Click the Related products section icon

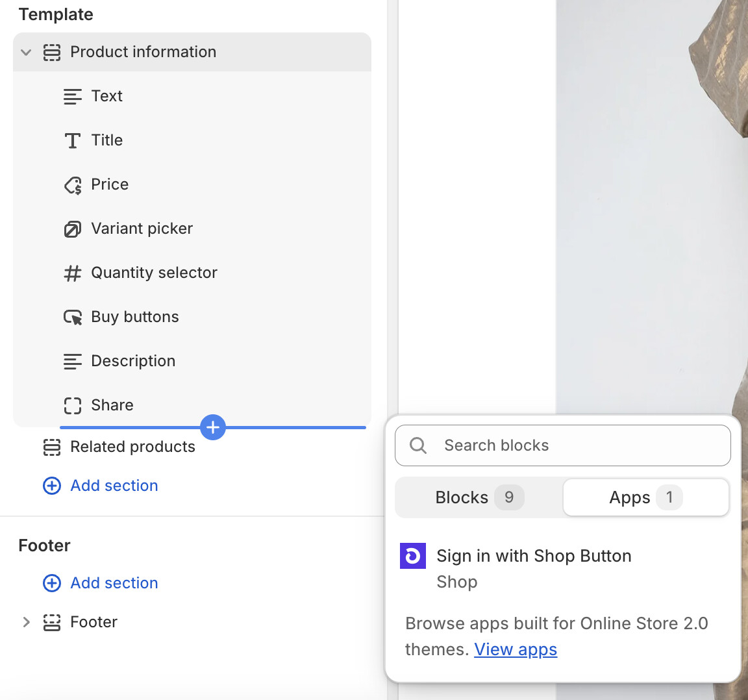(52, 447)
